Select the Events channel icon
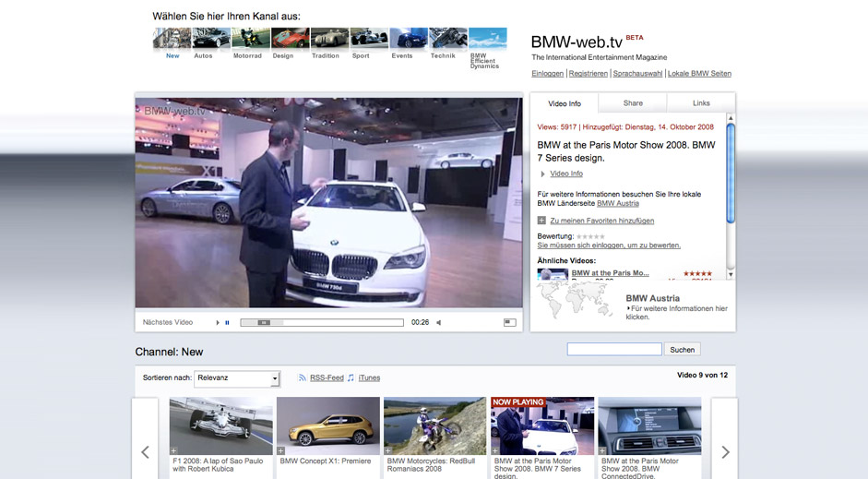 click(409, 38)
